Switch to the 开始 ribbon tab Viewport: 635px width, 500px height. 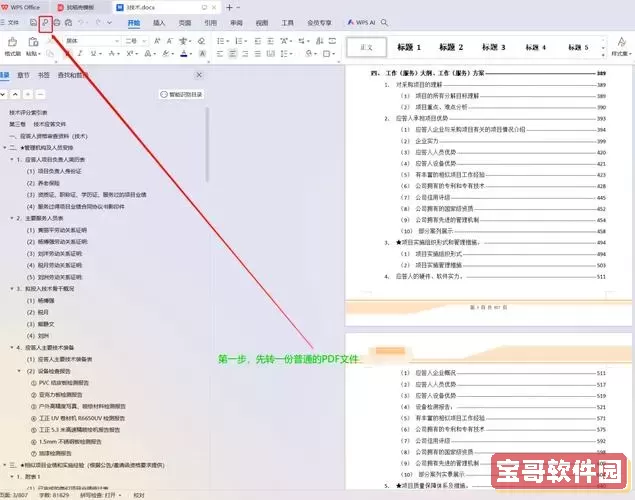pyautogui.click(x=134, y=23)
